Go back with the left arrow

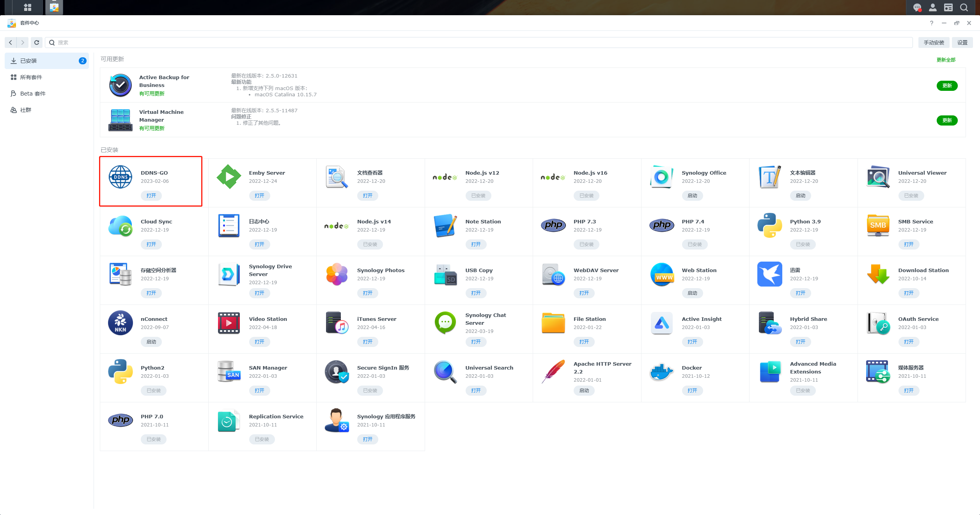pyautogui.click(x=11, y=42)
